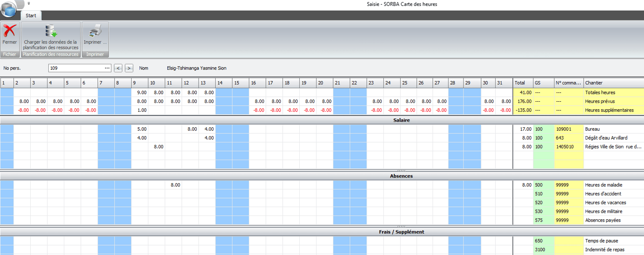Select Heures de militaire row label

tap(604, 211)
